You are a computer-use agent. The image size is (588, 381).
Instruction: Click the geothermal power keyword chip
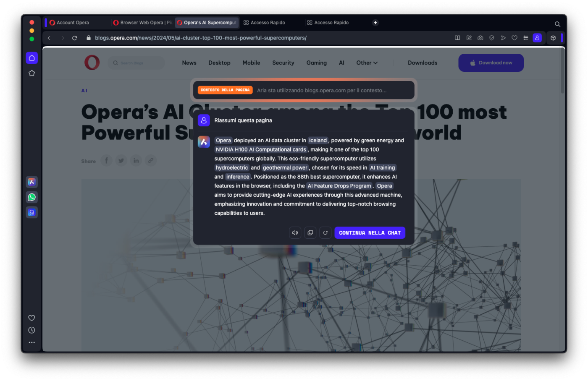point(285,168)
